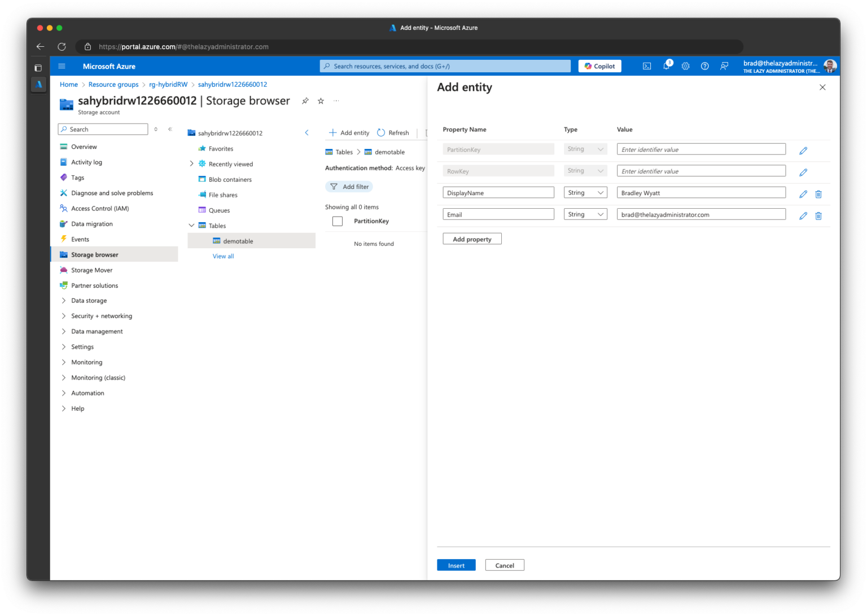The width and height of the screenshot is (867, 616).
Task: Click the user account avatar
Action: click(830, 66)
